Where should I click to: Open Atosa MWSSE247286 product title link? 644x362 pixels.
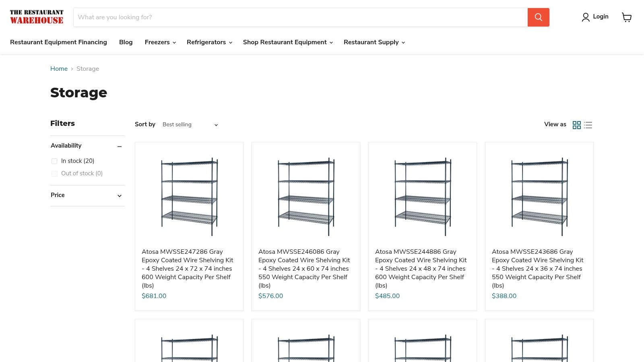pos(188,269)
